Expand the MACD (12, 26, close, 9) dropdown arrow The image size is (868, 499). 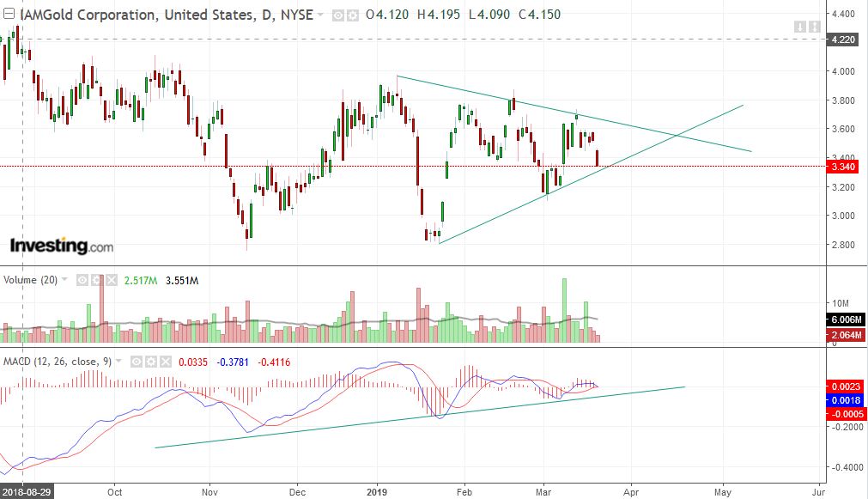118,361
